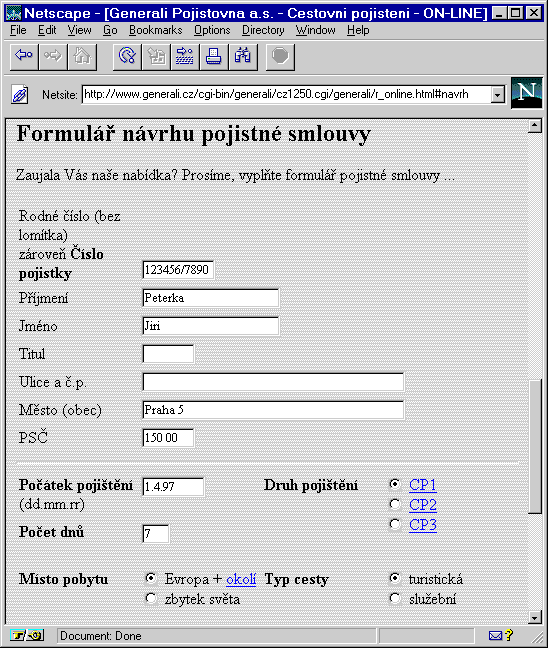This screenshot has height=648, width=548.
Task: Open the Window menu
Action: tap(315, 30)
